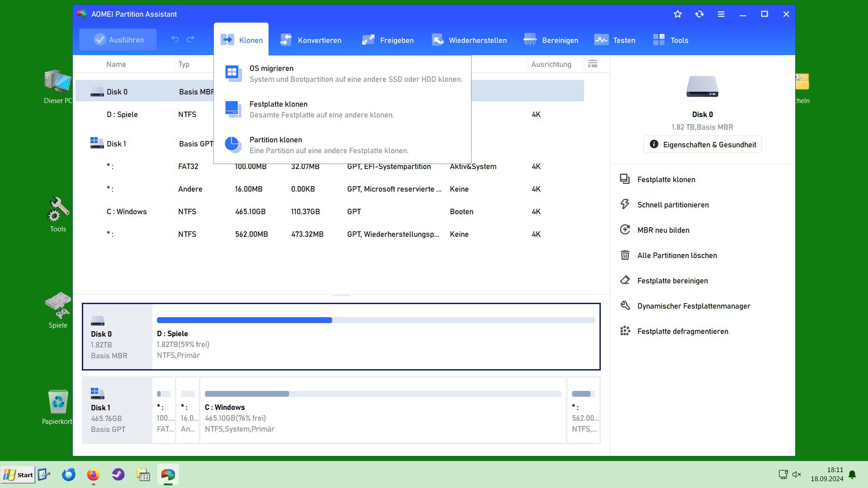Viewport: 868px width, 488px height.
Task: Open the Klonen tab
Action: [x=241, y=40]
